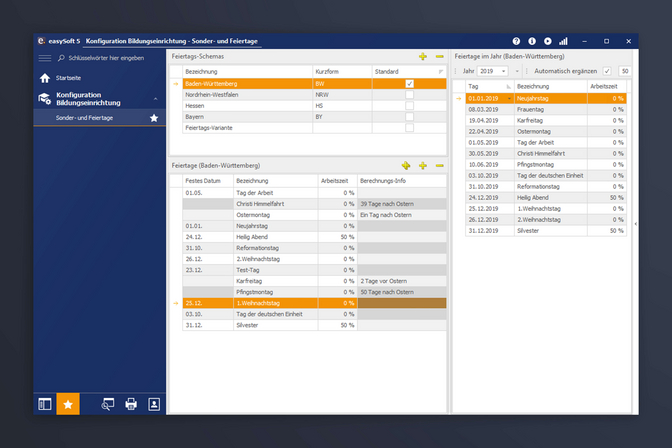Click the darker plus icon in Feiertage panel
Image resolution: width=672 pixels, height=448 pixels.
point(406,165)
